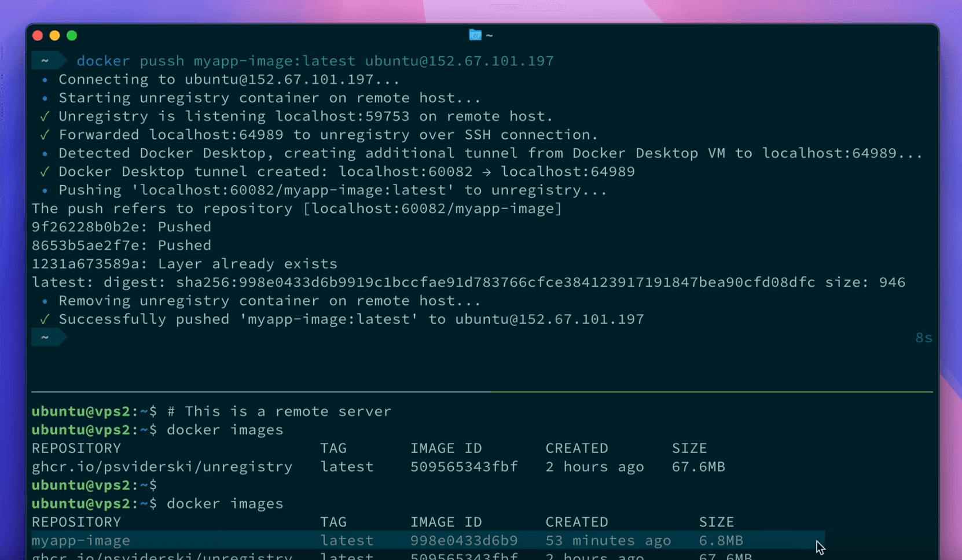The image size is (962, 560).
Task: Click the 8s execution time indicator
Action: pyautogui.click(x=923, y=338)
